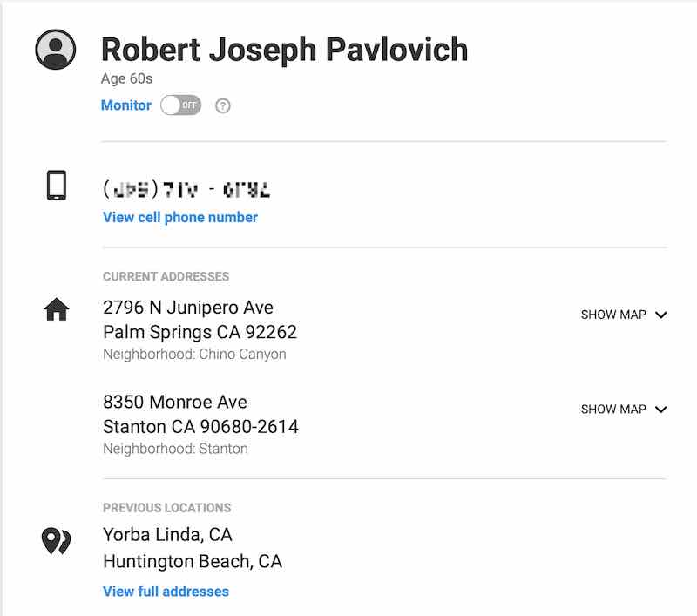The width and height of the screenshot is (697, 616).
Task: Select the 8350 Monroe Ave address
Action: 175,402
